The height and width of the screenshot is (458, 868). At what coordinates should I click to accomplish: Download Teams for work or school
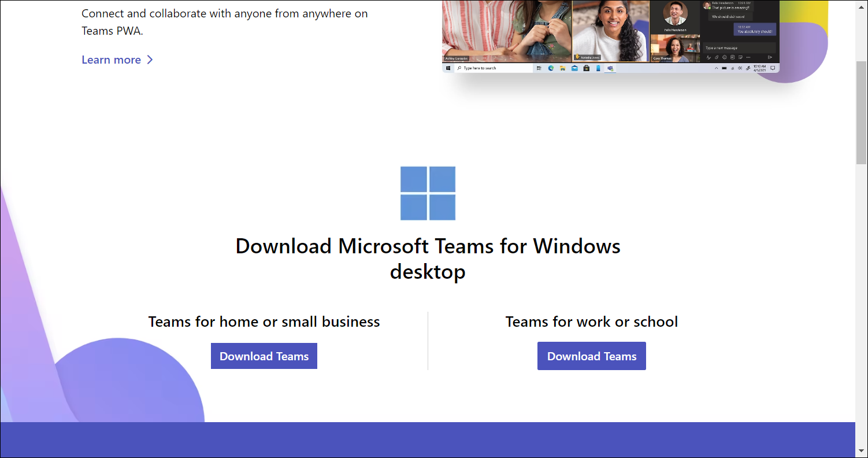point(592,356)
